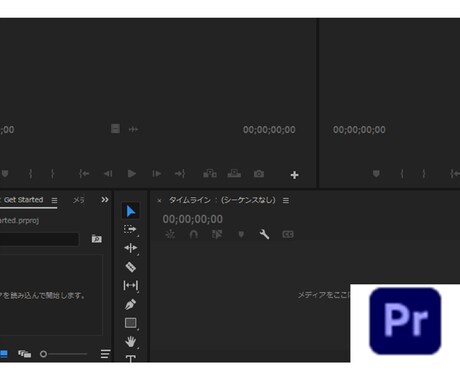460x380 pixels.
Task: Export frame with the camera icon
Action: click(259, 174)
